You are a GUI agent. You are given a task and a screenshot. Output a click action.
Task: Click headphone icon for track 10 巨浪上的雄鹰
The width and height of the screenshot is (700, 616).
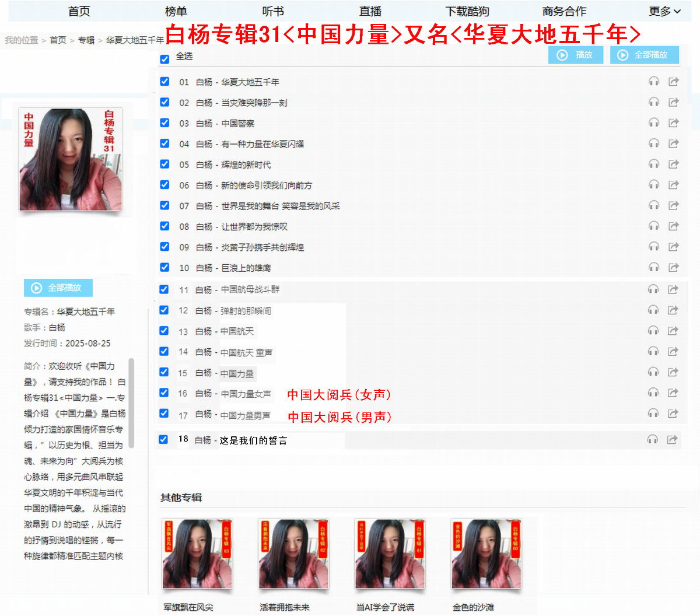coord(654,268)
